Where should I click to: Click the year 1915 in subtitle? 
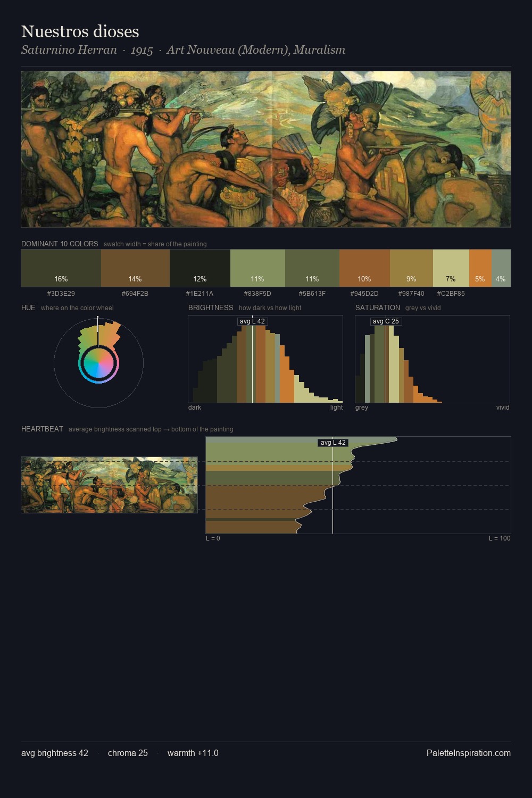142,50
